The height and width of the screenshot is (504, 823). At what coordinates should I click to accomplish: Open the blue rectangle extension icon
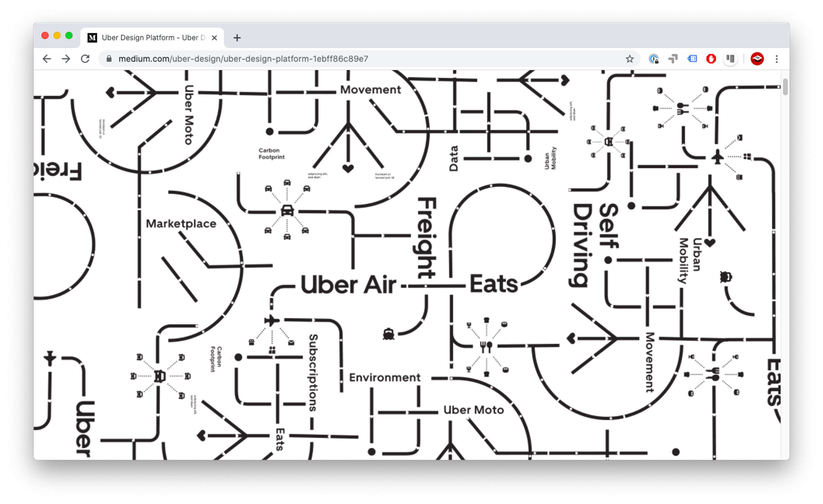(x=692, y=59)
